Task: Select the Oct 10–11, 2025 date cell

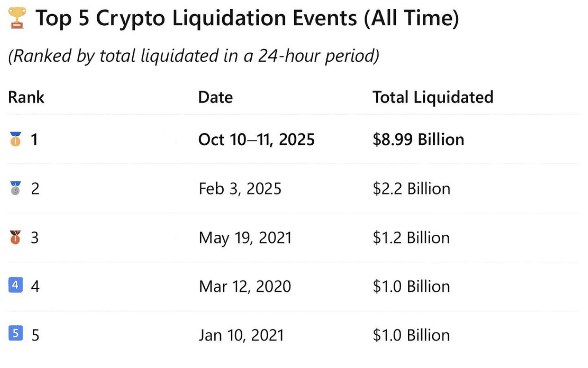Action: pos(257,139)
